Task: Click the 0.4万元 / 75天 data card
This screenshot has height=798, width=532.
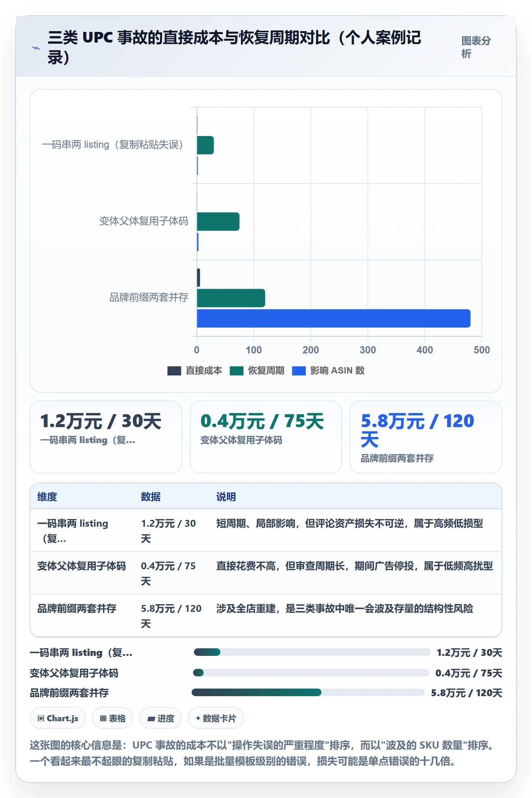Action: pos(266,437)
